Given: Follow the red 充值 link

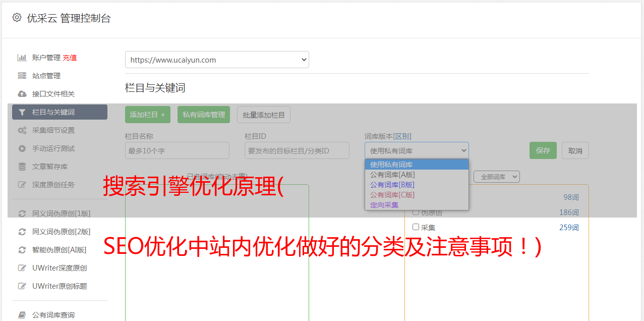Looking at the screenshot, I should click(x=70, y=58).
